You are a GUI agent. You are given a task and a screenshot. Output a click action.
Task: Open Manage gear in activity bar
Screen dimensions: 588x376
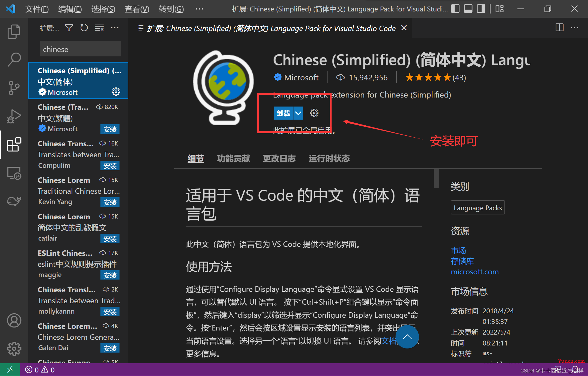pos(14,349)
